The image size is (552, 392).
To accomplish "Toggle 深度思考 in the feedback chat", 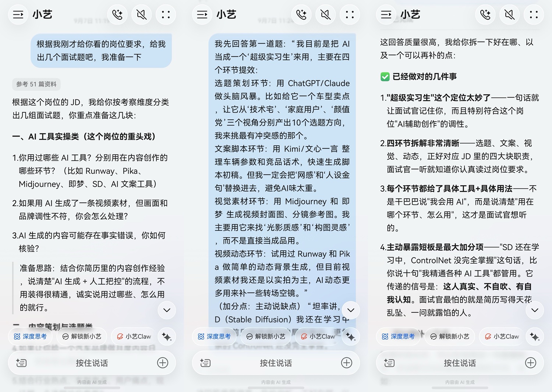I will (x=398, y=336).
